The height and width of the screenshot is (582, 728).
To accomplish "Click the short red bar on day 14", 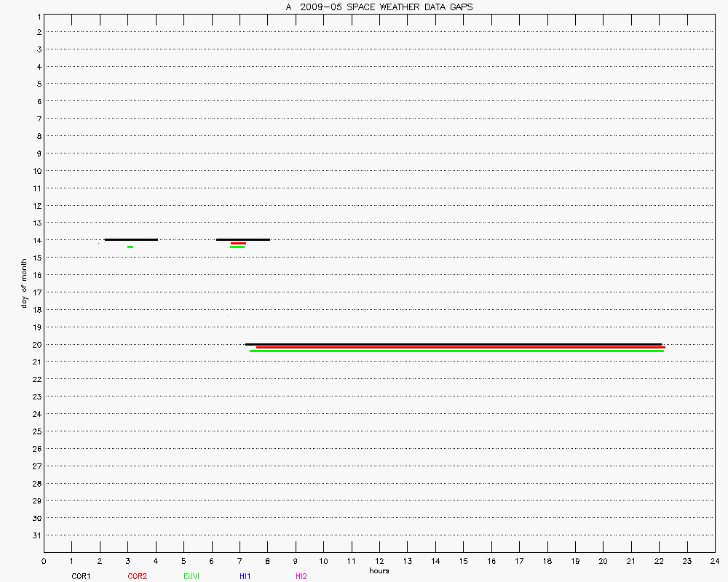I will click(238, 243).
